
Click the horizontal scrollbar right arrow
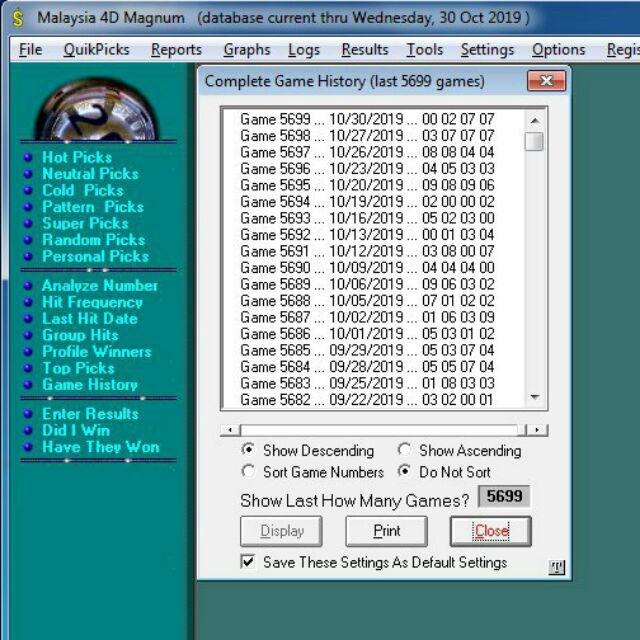[x=537, y=430]
